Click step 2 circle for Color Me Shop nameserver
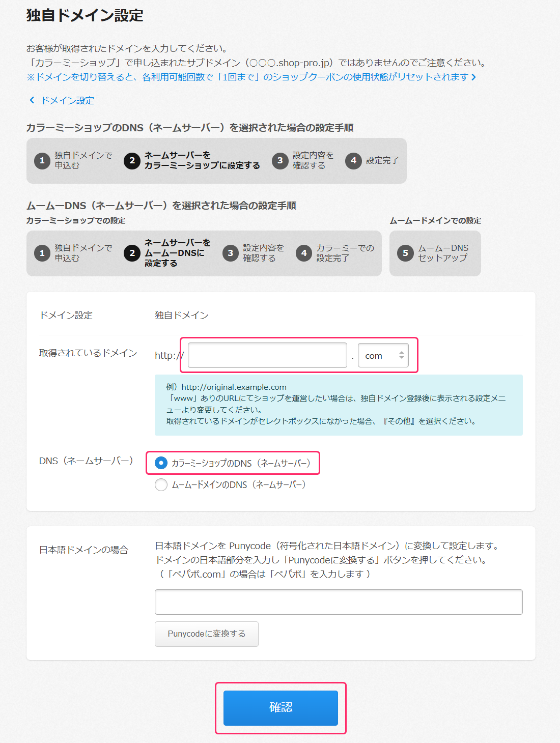Image resolution: width=560 pixels, height=743 pixels. [132, 161]
